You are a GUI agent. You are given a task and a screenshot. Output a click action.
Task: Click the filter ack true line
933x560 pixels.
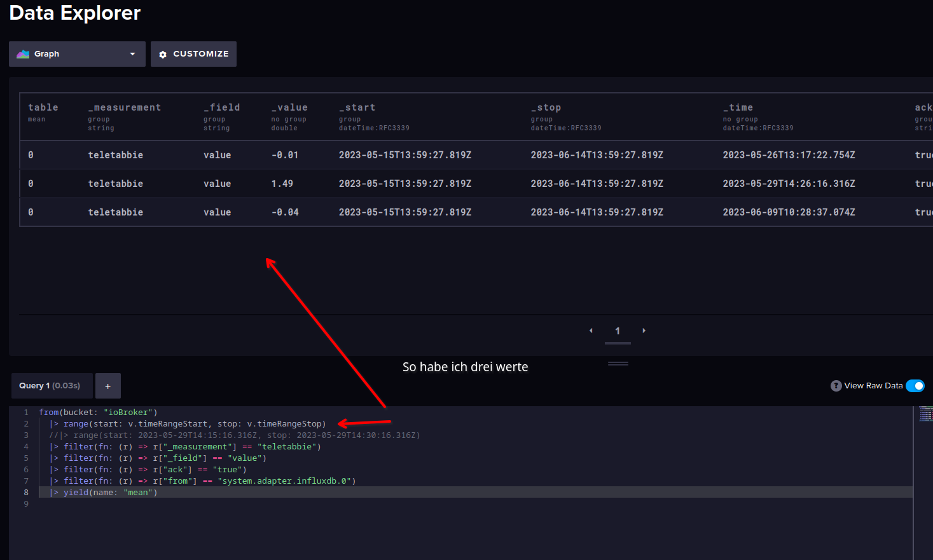[148, 470]
